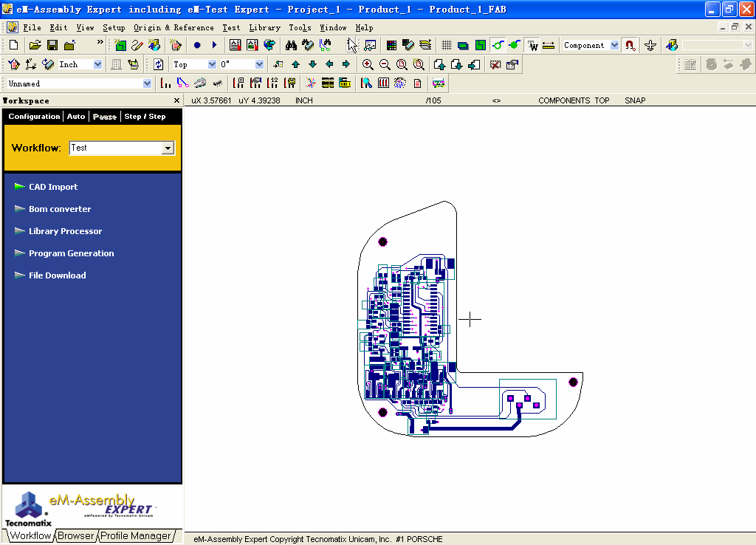Screen dimensions: 756x545
Task: Click the airplane-shaped icon
Action: click(x=650, y=45)
